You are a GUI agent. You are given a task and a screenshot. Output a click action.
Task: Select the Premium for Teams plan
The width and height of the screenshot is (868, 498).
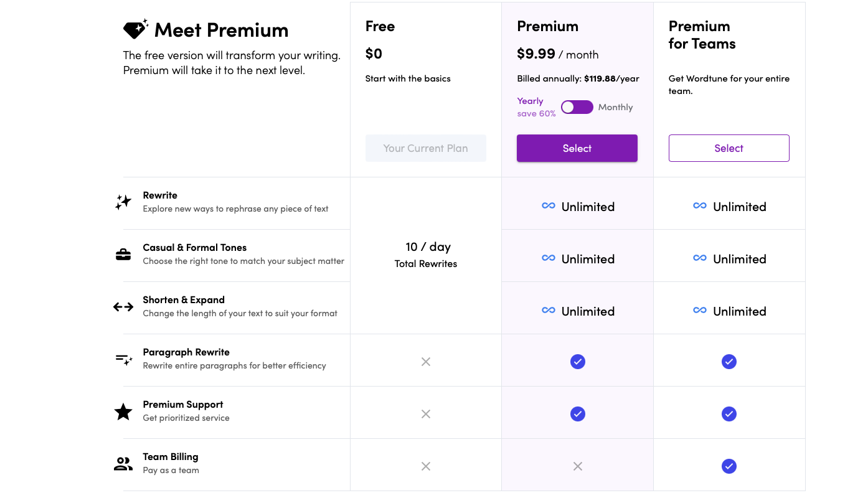[x=729, y=148]
